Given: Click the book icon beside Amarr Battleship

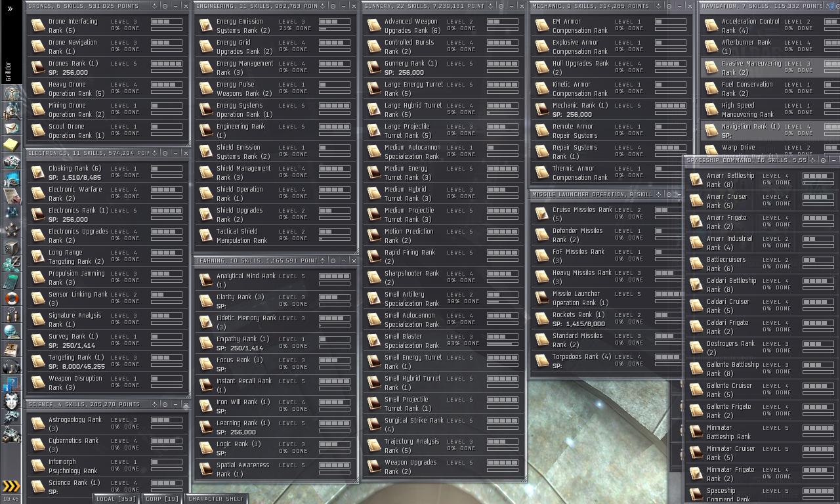Looking at the screenshot, I should pos(696,180).
